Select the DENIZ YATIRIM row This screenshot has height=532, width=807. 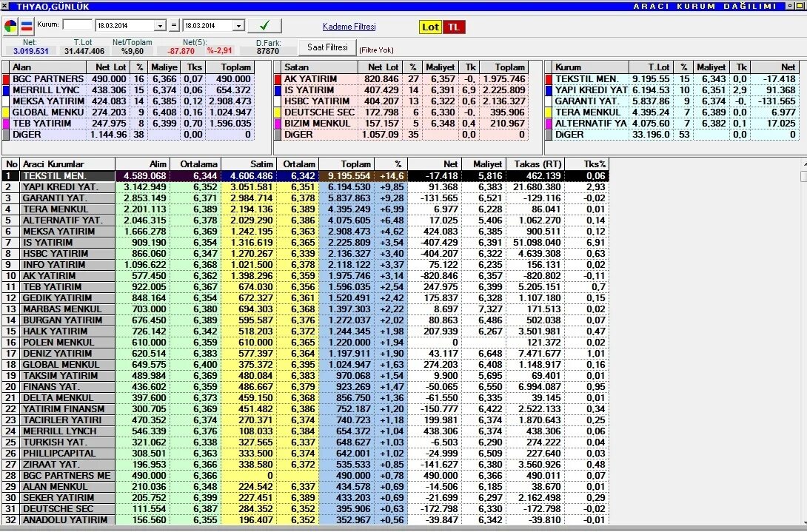305,354
